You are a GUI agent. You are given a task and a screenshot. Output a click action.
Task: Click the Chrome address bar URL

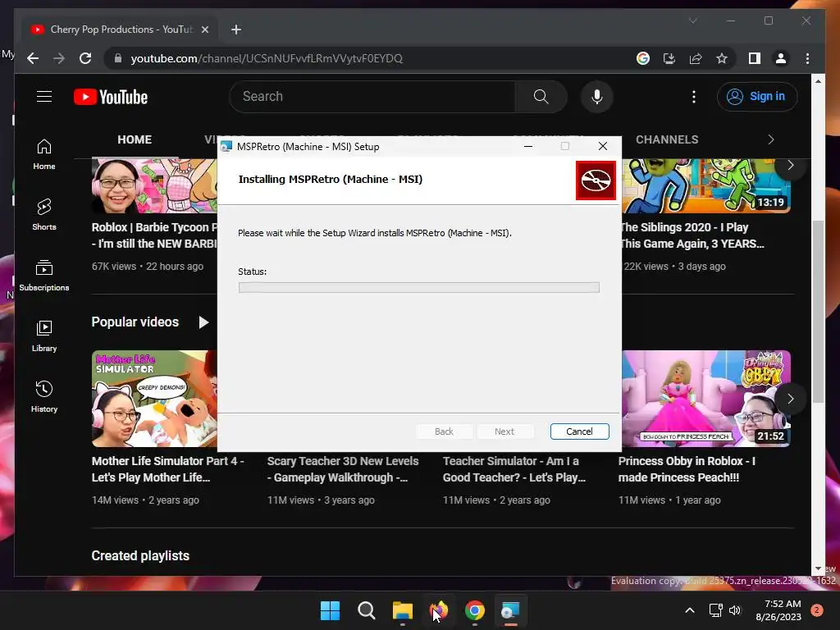tap(267, 58)
